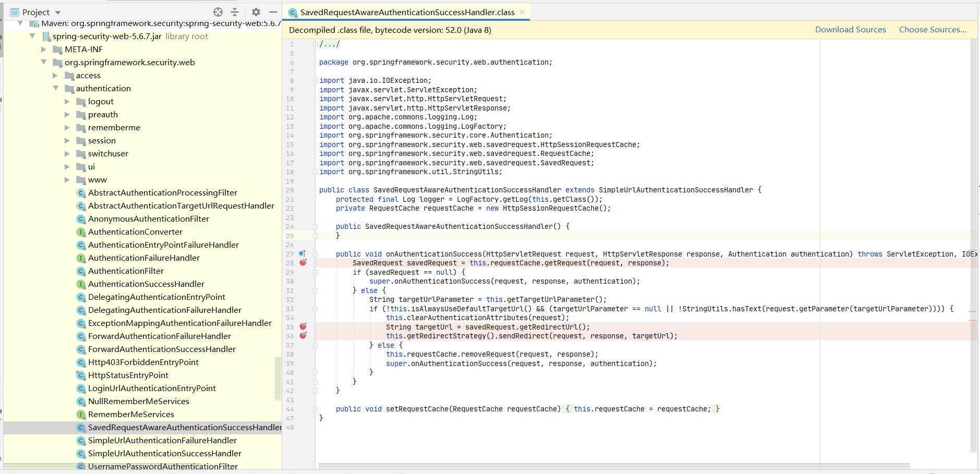
Task: Click class icon of HttpStatusEntryPoint
Action: point(81,375)
